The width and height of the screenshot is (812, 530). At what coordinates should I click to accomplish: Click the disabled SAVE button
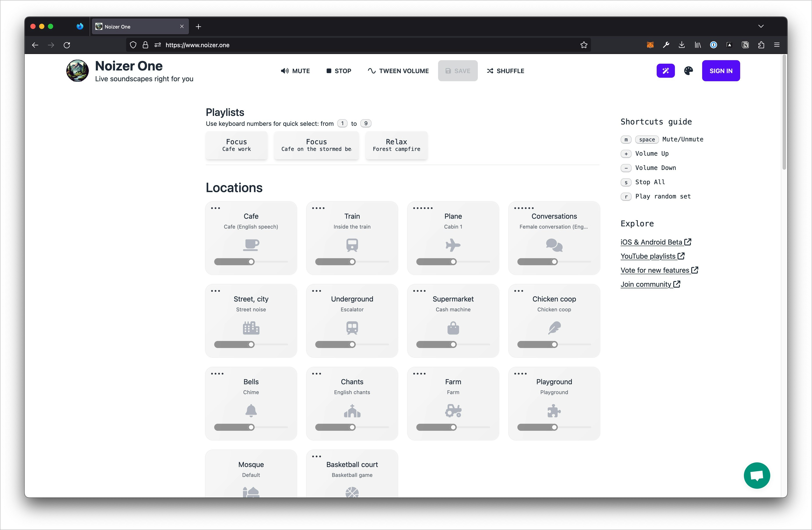tap(457, 71)
